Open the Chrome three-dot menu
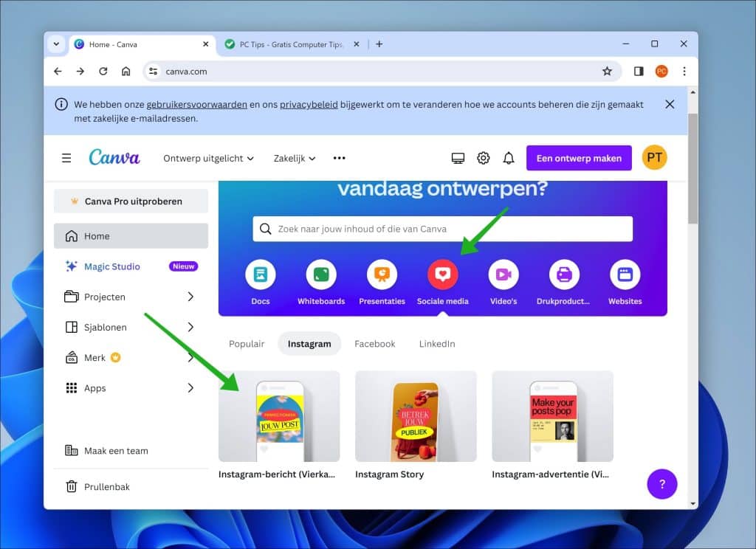Image resolution: width=756 pixels, height=549 pixels. point(684,72)
